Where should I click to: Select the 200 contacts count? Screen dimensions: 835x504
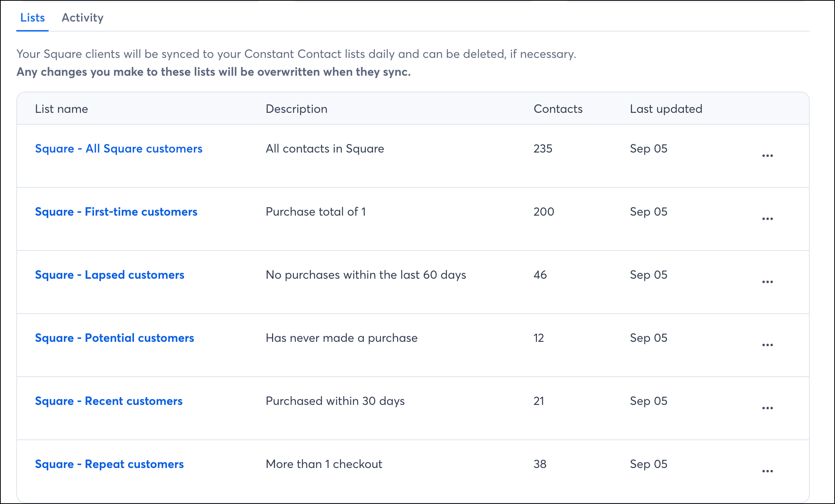tap(544, 212)
